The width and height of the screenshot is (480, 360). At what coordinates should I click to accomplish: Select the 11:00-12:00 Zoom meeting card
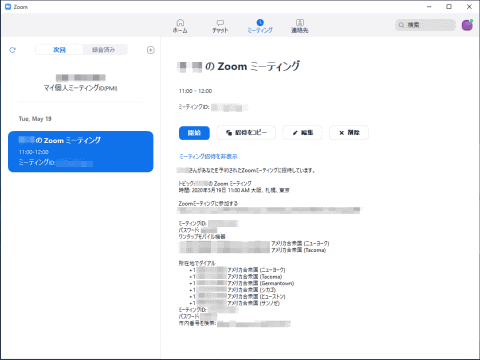(x=81, y=152)
